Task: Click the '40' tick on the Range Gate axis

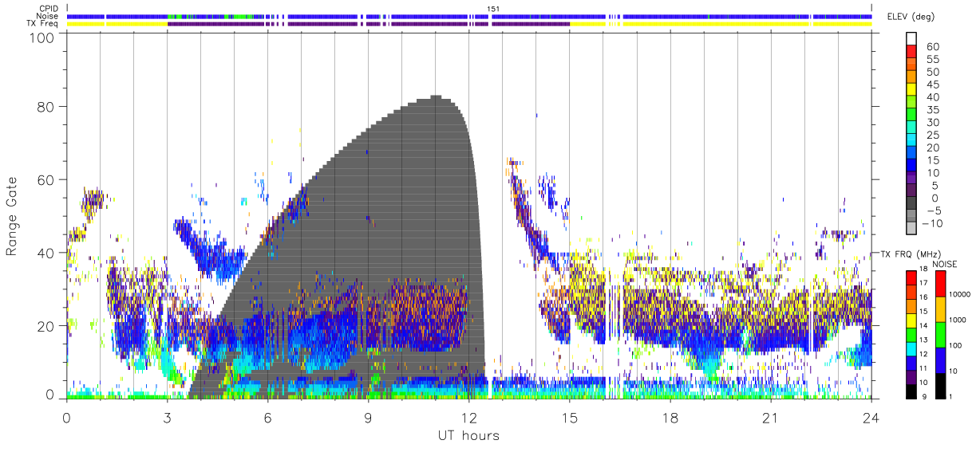Action: 46,254
